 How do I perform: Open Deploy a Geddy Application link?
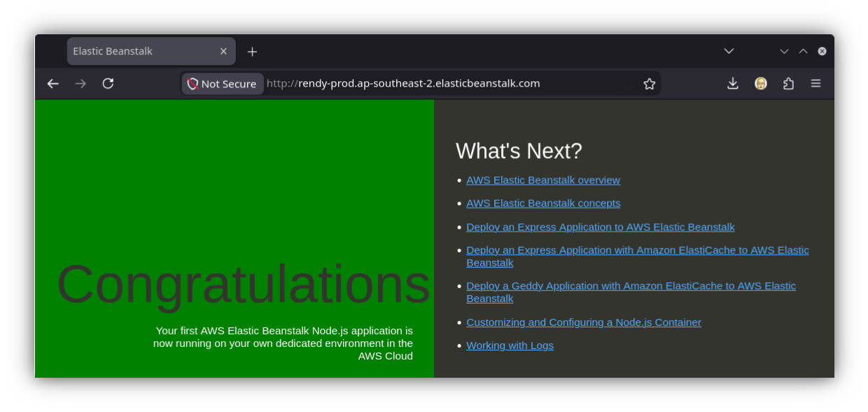coord(631,292)
